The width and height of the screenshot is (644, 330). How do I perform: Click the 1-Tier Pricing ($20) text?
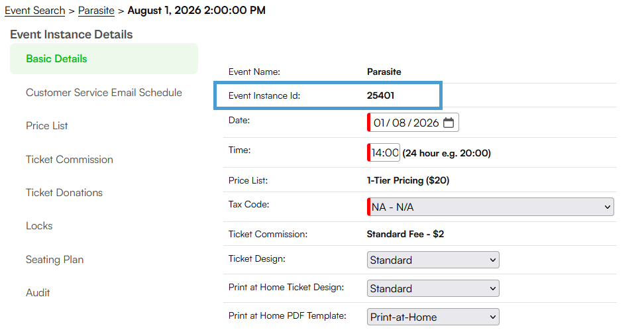click(408, 180)
